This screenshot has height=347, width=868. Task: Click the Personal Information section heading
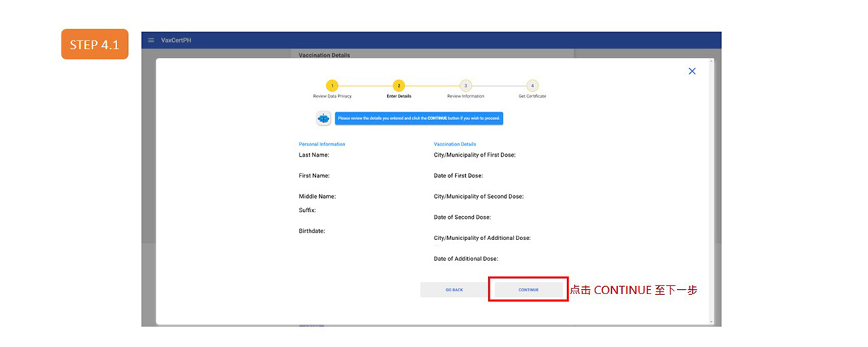coord(322,145)
